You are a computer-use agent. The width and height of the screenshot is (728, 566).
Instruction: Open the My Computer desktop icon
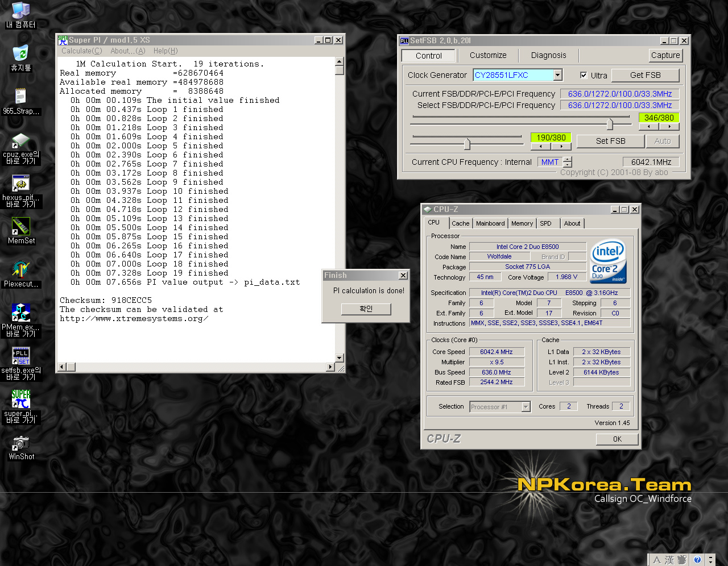[20, 14]
